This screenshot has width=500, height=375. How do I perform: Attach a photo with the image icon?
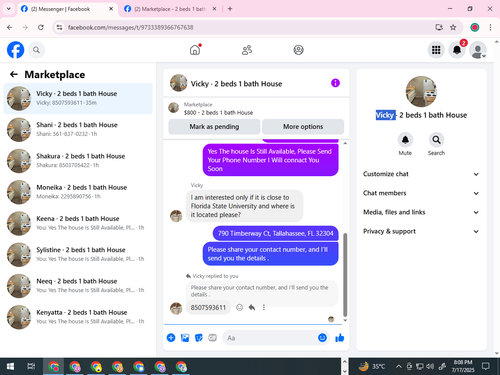185,338
